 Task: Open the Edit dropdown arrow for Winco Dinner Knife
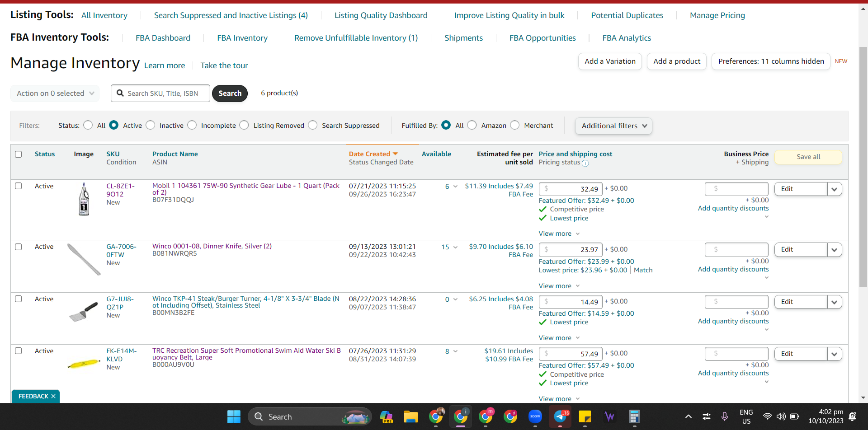(x=835, y=250)
